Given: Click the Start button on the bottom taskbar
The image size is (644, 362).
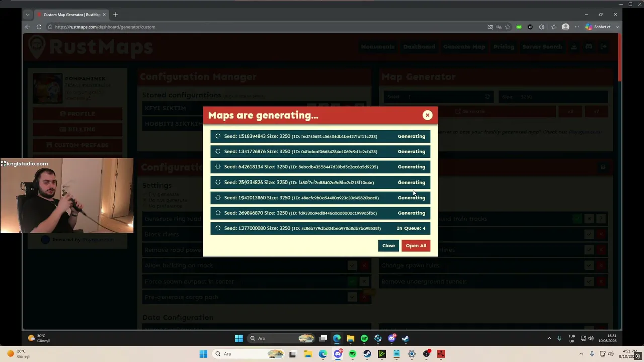Looking at the screenshot, I should pyautogui.click(x=203, y=354).
